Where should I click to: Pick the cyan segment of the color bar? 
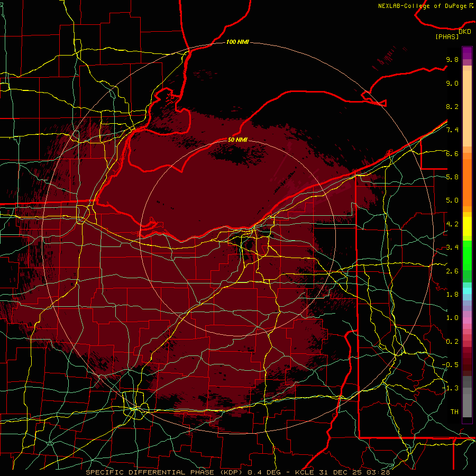tap(467, 291)
